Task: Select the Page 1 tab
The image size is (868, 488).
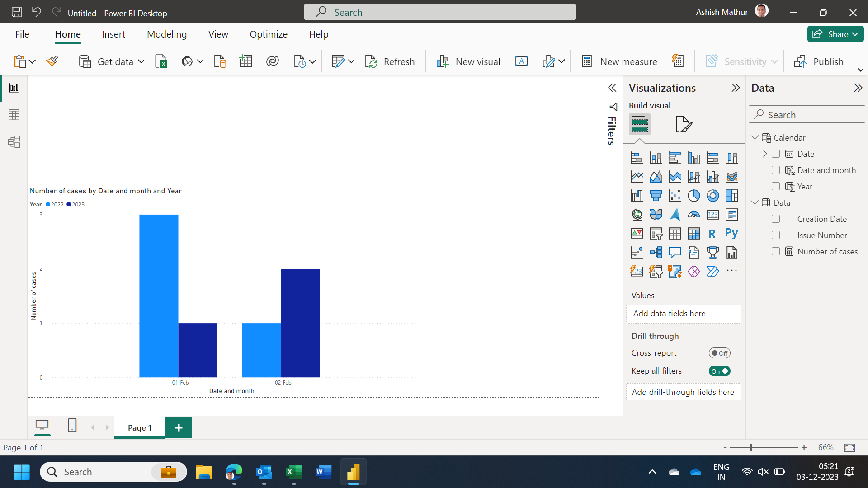Action: tap(140, 427)
